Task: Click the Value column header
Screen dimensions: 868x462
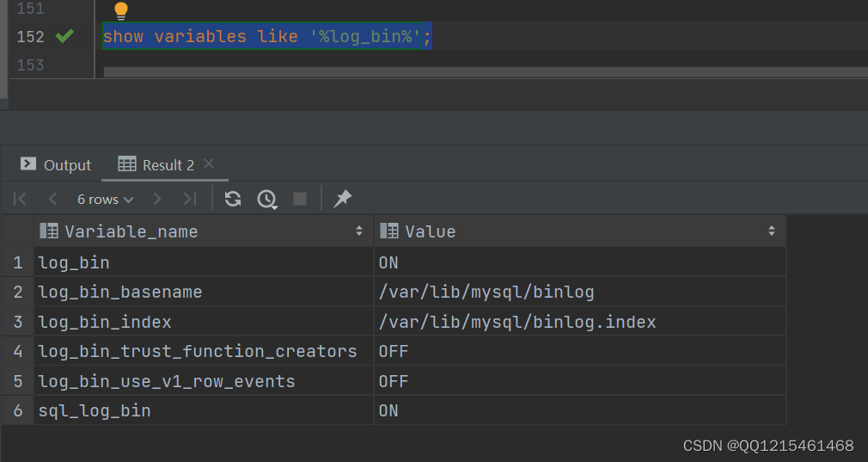Action: click(x=580, y=231)
